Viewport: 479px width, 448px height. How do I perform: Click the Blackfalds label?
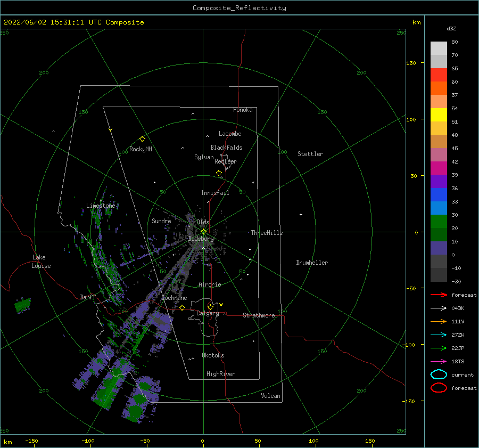pyautogui.click(x=226, y=148)
